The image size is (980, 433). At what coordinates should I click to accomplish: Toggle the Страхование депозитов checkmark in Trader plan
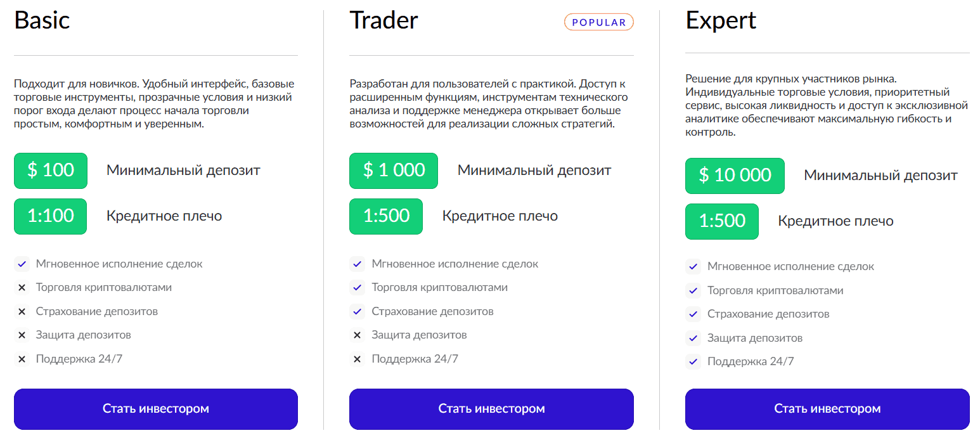(357, 311)
